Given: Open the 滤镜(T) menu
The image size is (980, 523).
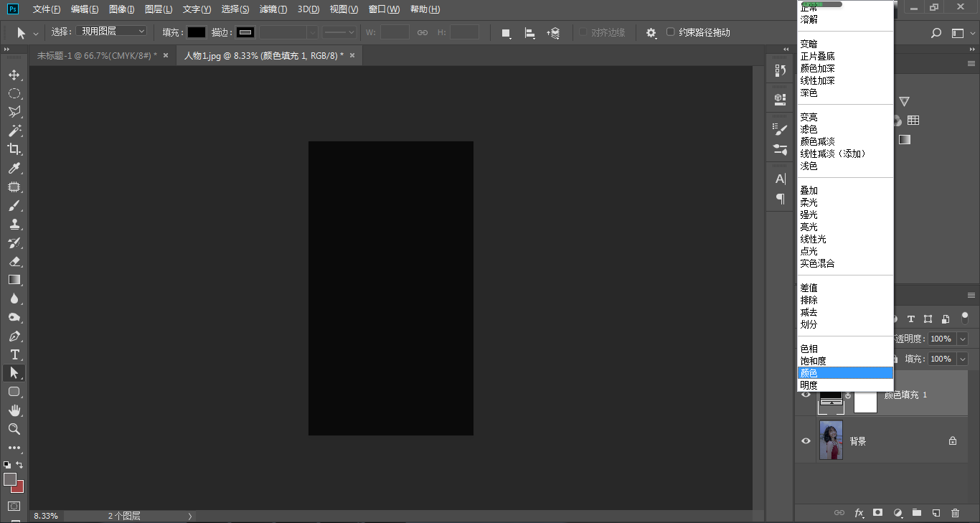Looking at the screenshot, I should point(273,9).
